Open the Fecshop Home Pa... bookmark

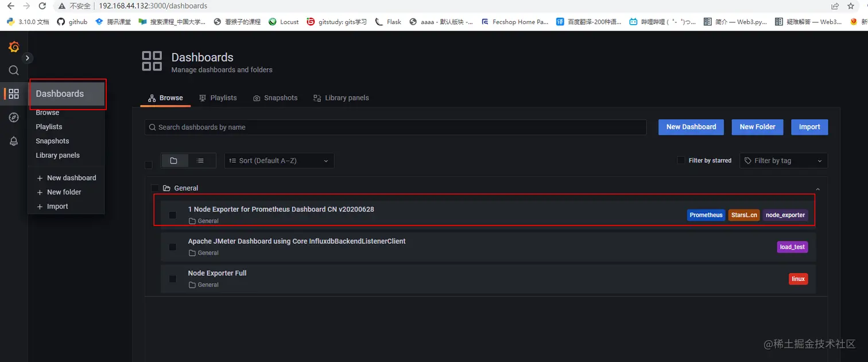click(515, 22)
